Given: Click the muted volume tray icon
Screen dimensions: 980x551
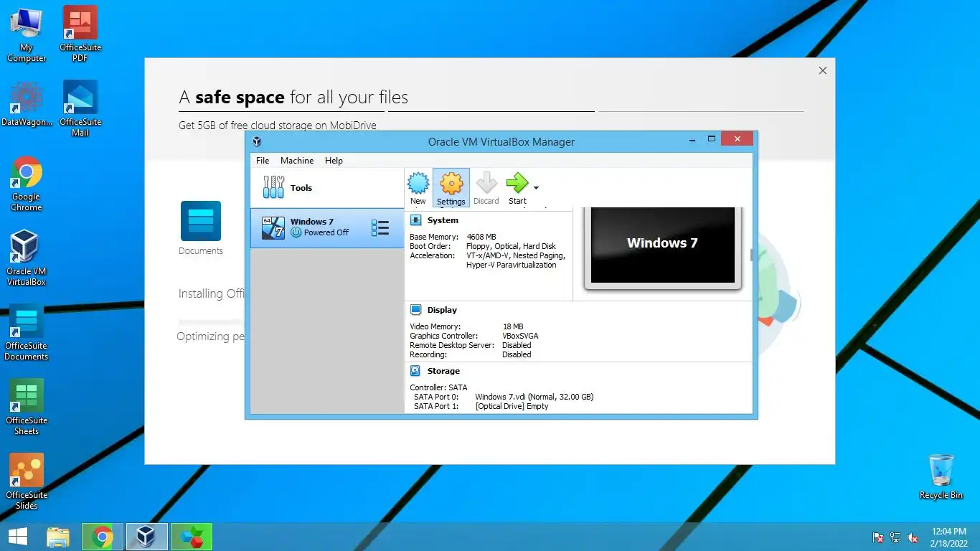Looking at the screenshot, I should 913,537.
